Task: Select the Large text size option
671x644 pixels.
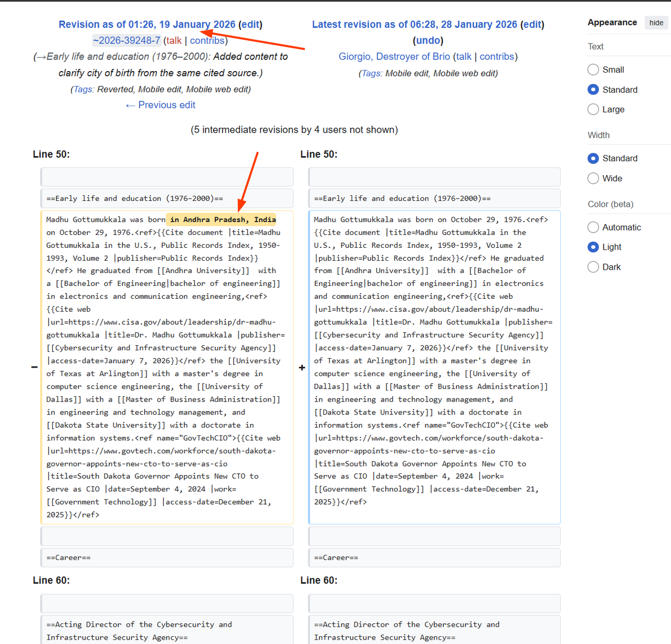Action: pyautogui.click(x=593, y=109)
